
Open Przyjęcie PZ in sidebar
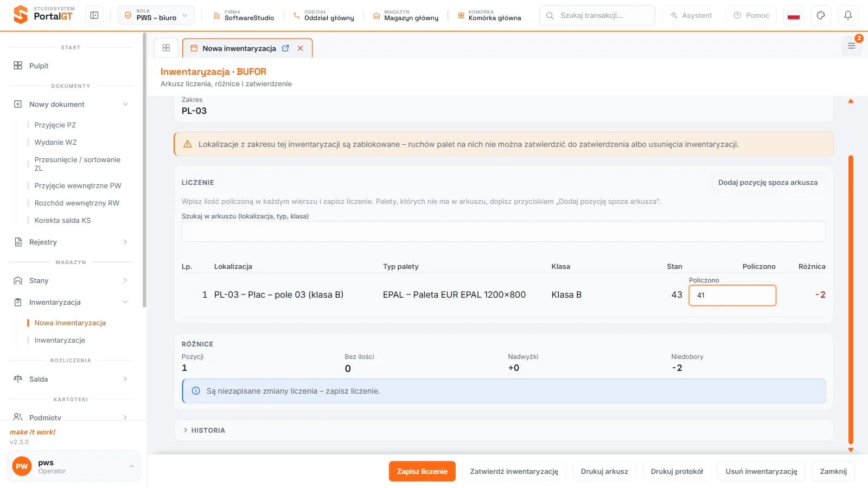coord(55,125)
